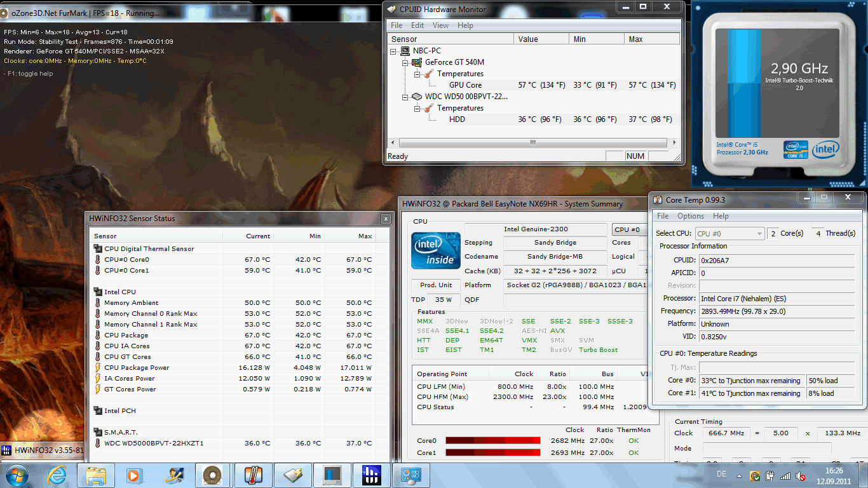
Task: Open Windows Media Player taskbar icon
Action: (135, 475)
